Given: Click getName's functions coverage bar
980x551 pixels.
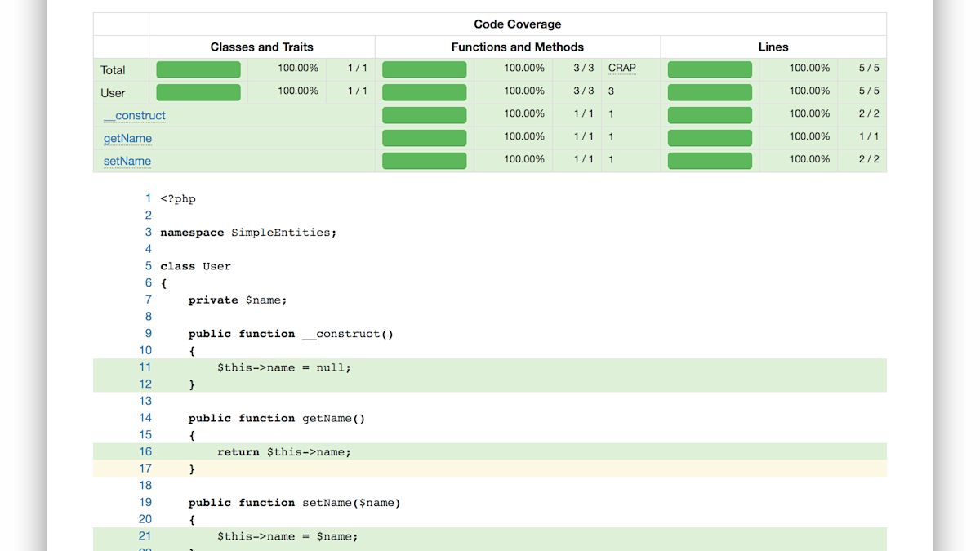Looking at the screenshot, I should click(x=424, y=137).
